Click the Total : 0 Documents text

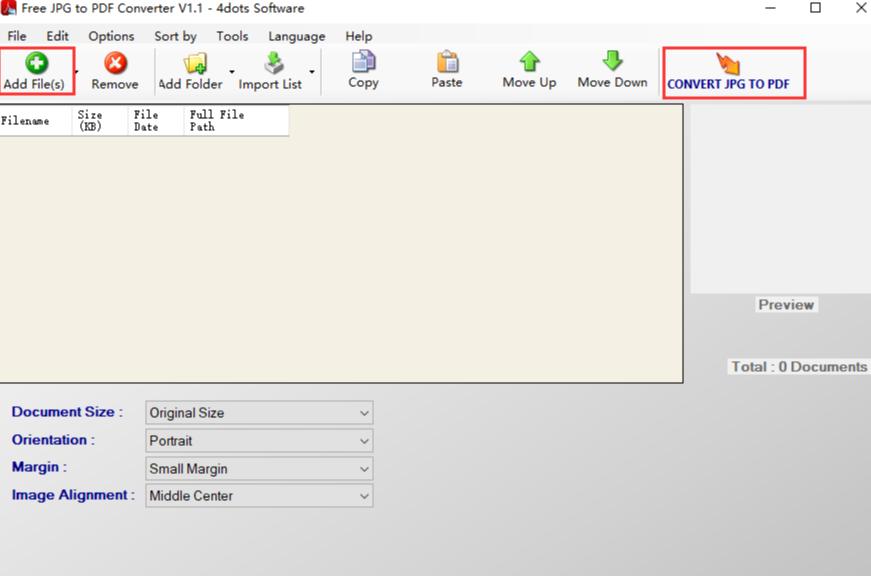pyautogui.click(x=798, y=367)
